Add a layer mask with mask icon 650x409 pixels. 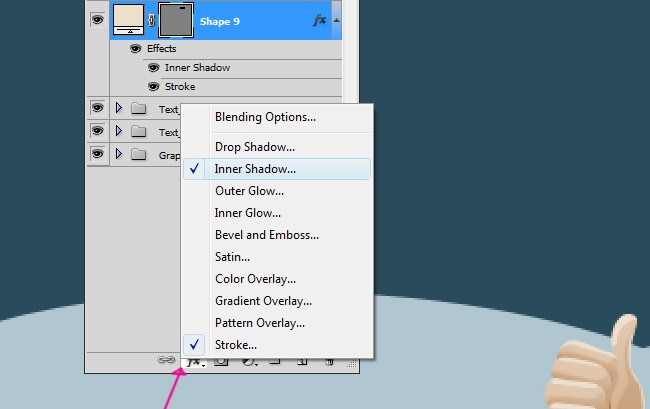tap(221, 363)
